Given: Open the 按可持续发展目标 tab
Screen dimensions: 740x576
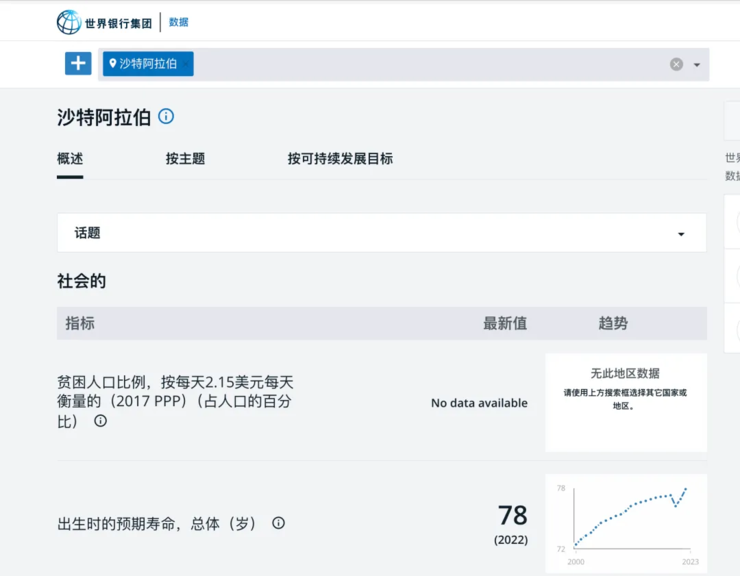Looking at the screenshot, I should coord(340,159).
